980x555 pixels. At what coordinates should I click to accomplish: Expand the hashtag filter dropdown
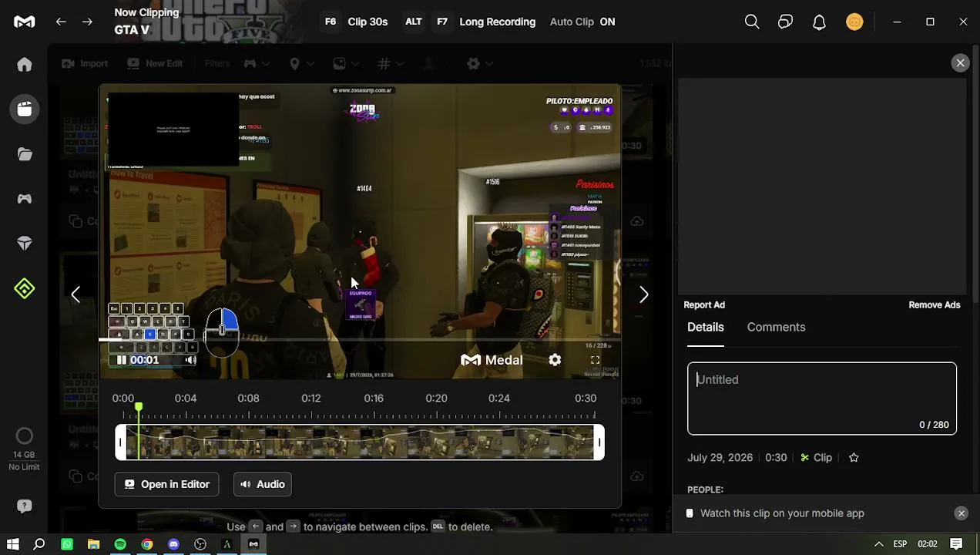390,63
